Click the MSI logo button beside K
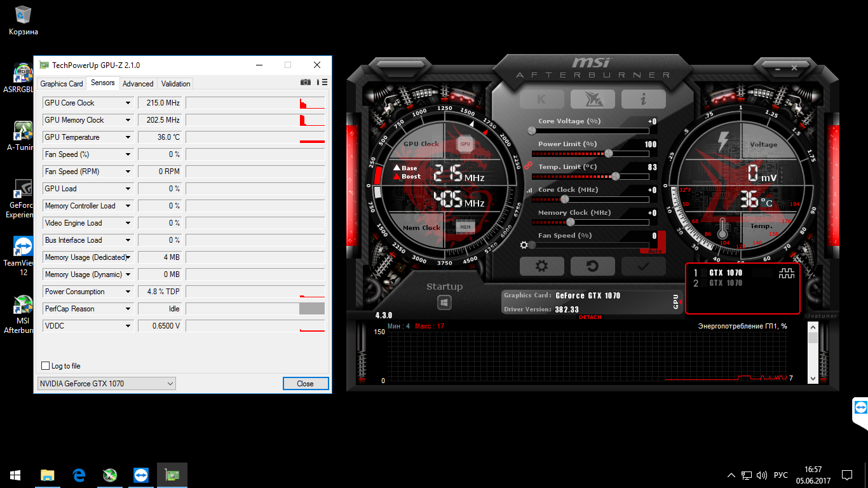 coord(592,99)
